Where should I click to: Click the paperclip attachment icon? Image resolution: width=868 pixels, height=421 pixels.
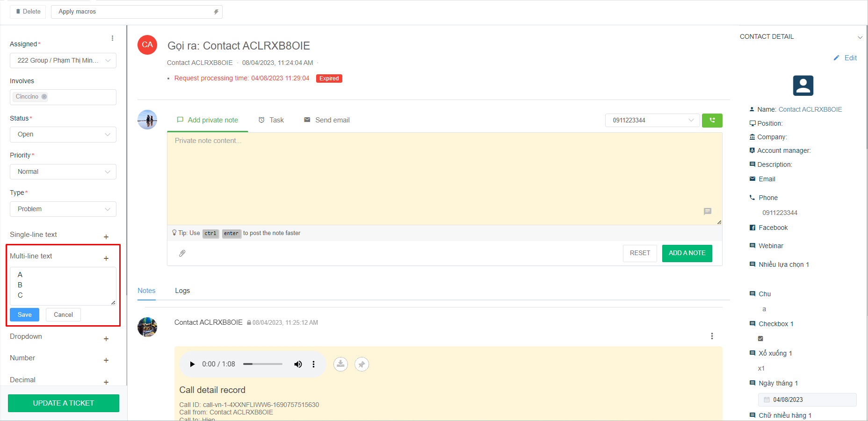tap(182, 253)
